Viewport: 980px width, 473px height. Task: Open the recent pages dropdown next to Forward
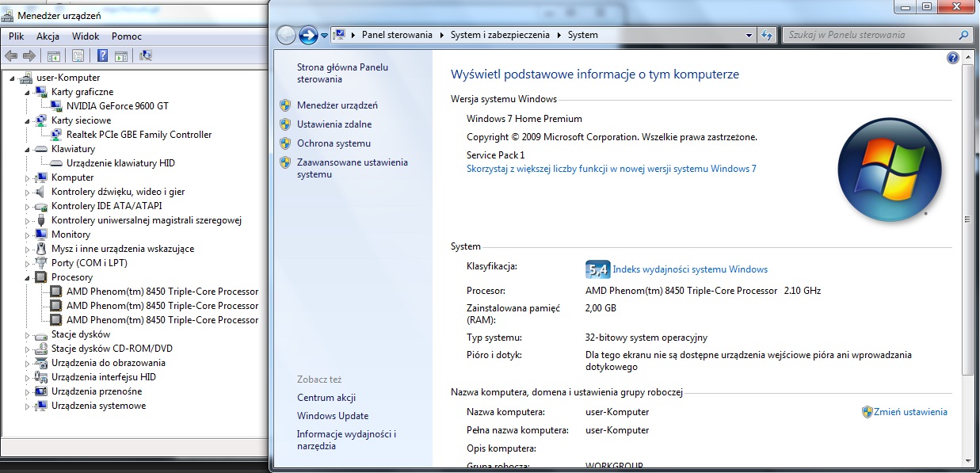[x=324, y=36]
